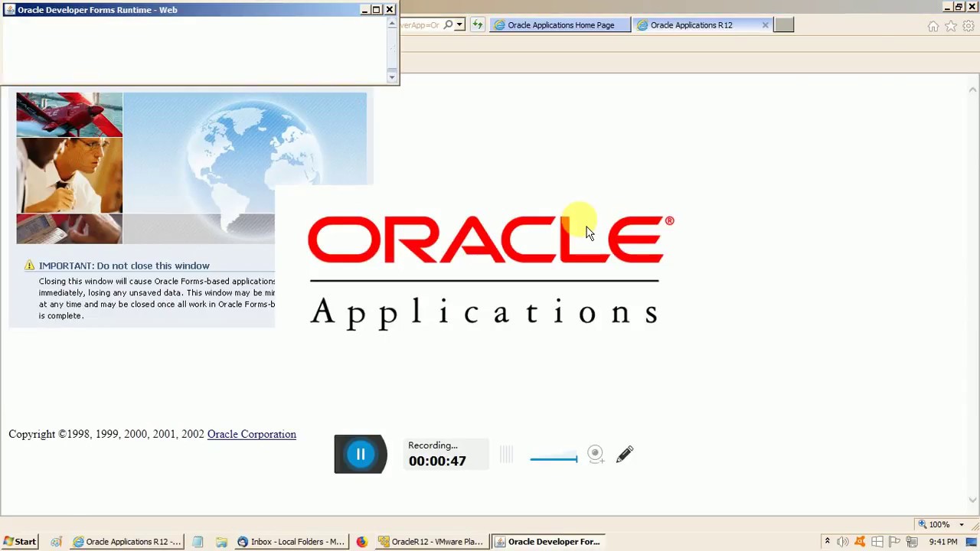
Task: Open the Oracle Corporation link
Action: pos(251,434)
